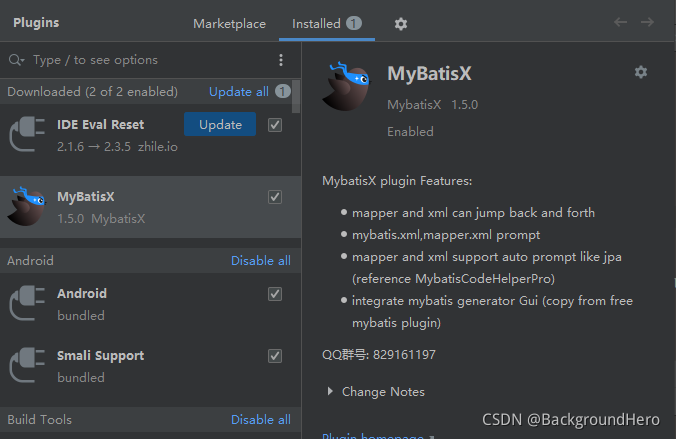Click the Downloaded (2 of 2 enabled) header
Screen dimensions: 676x439
(93, 92)
